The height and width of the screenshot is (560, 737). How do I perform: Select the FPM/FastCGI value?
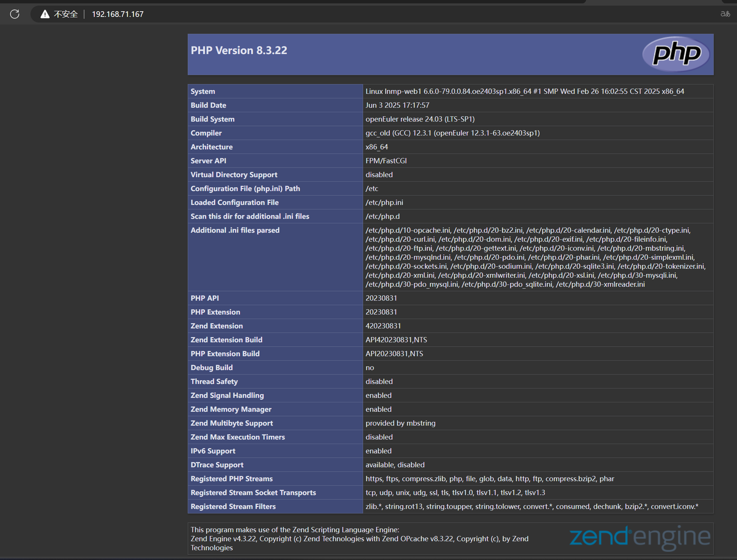[x=386, y=161]
